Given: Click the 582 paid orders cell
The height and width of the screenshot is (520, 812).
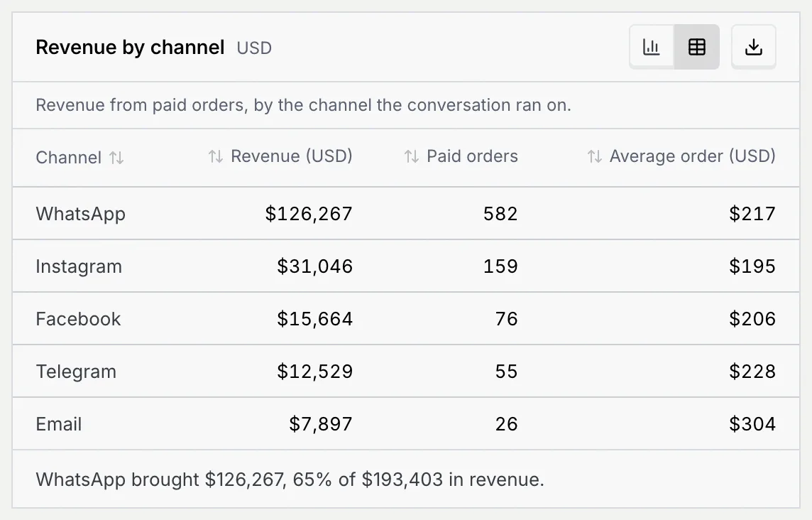Looking at the screenshot, I should (x=500, y=214).
